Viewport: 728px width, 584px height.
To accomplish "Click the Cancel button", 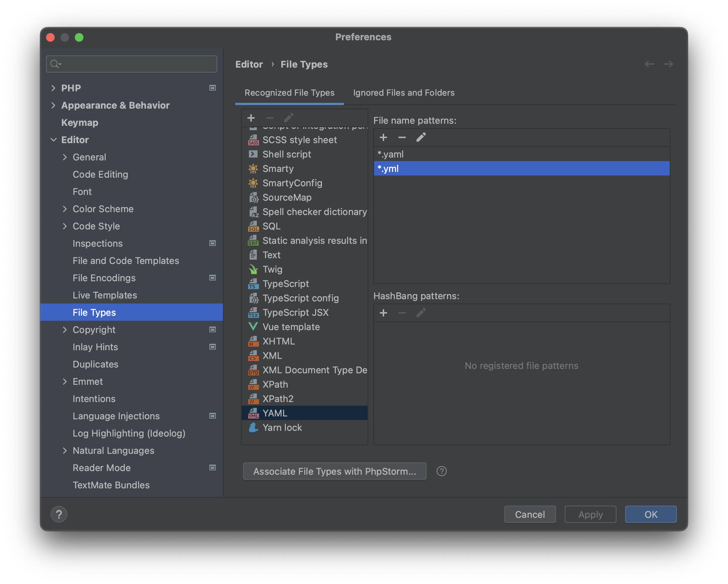I will [530, 514].
